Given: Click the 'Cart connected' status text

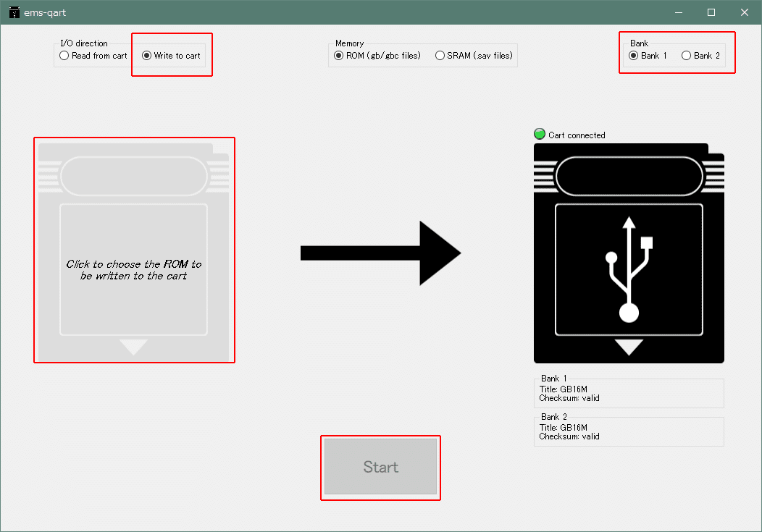Looking at the screenshot, I should click(577, 135).
